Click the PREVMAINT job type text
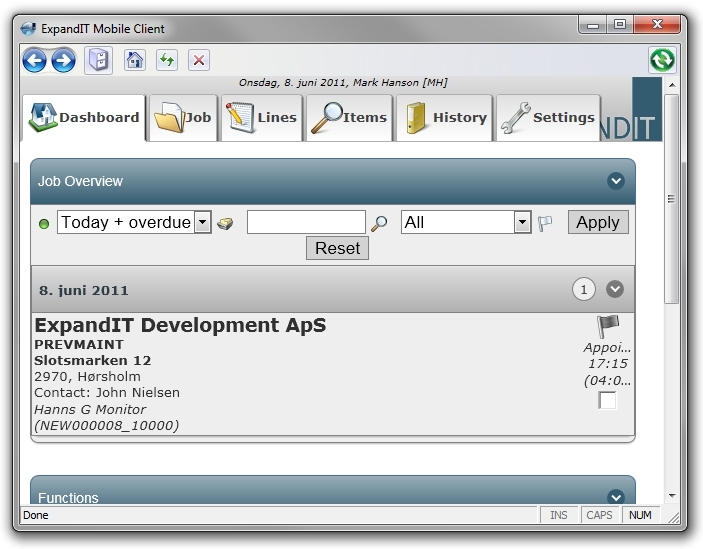 pos(79,345)
